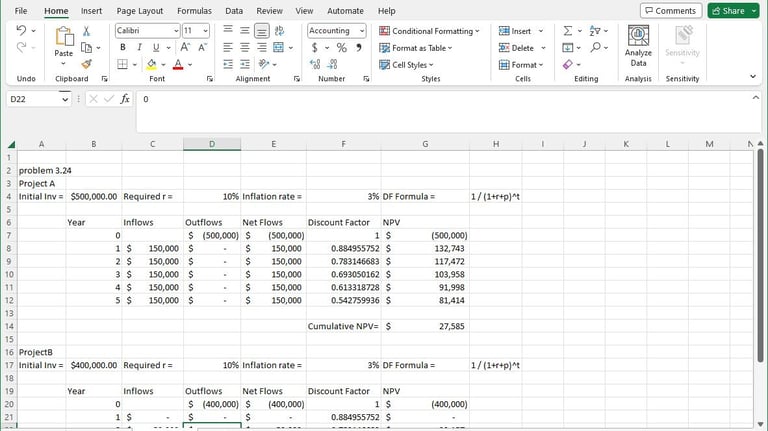Screen dimensions: 768x431
Task: Open the font size dropdown showing 11
Action: (205, 31)
